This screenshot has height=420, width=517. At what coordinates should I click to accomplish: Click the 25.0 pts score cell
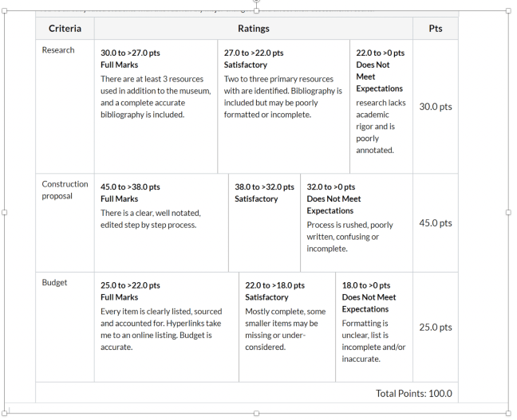(435, 328)
